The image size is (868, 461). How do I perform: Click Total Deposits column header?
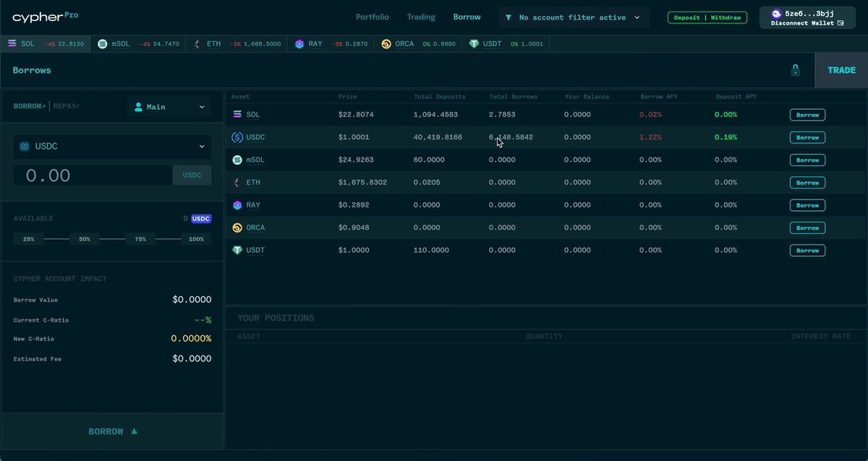(440, 96)
